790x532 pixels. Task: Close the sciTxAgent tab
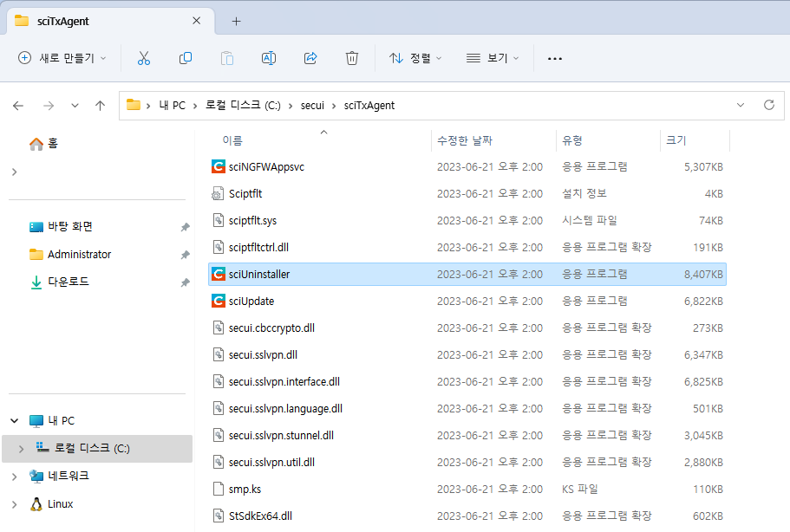point(197,21)
